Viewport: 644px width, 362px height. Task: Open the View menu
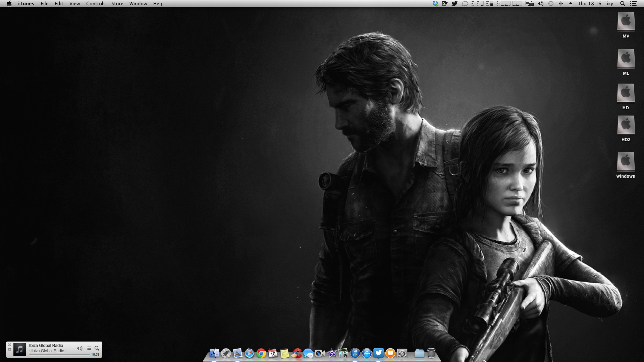(x=74, y=4)
